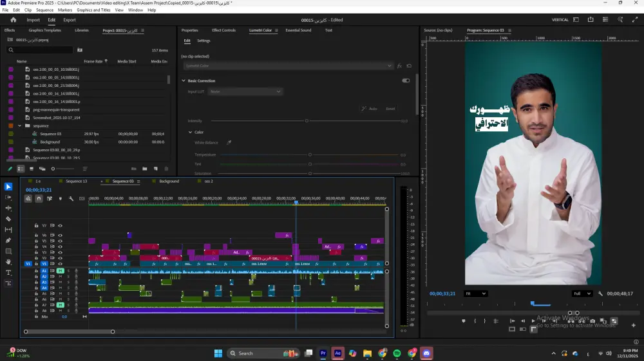This screenshot has width=644, height=361.
Task: Toggle Snap in Timeline magnet button
Action: [39, 199]
